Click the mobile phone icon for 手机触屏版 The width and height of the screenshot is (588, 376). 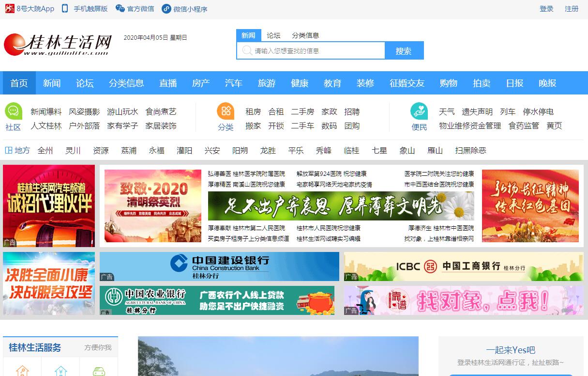click(65, 9)
